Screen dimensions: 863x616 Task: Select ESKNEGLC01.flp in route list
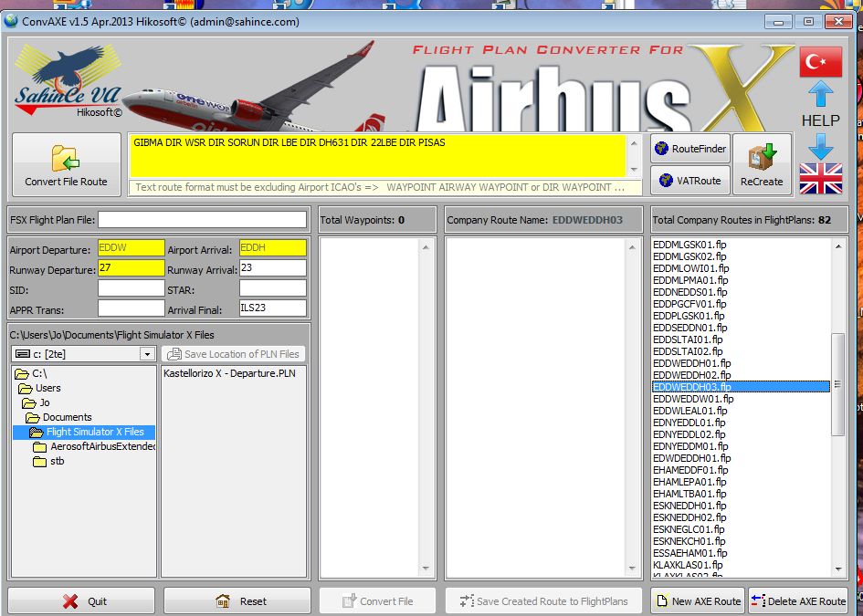689,529
